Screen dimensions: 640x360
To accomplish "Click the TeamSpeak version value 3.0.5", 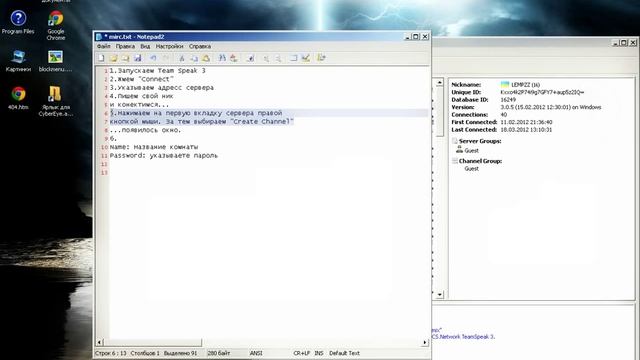I will coord(551,107).
